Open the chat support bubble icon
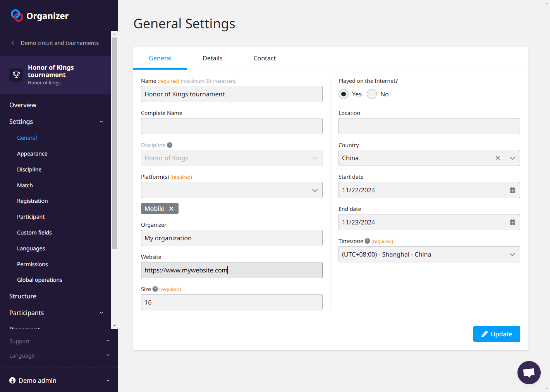 (529, 372)
